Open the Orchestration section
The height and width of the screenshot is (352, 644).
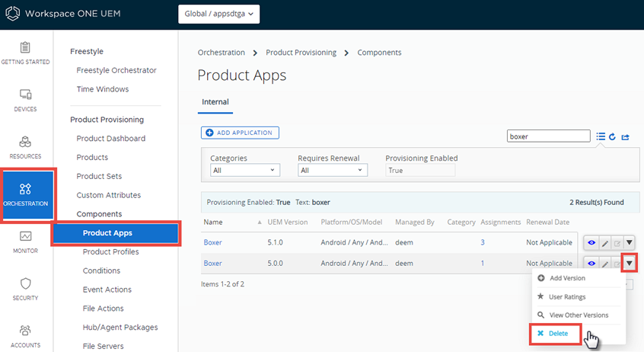[28, 195]
